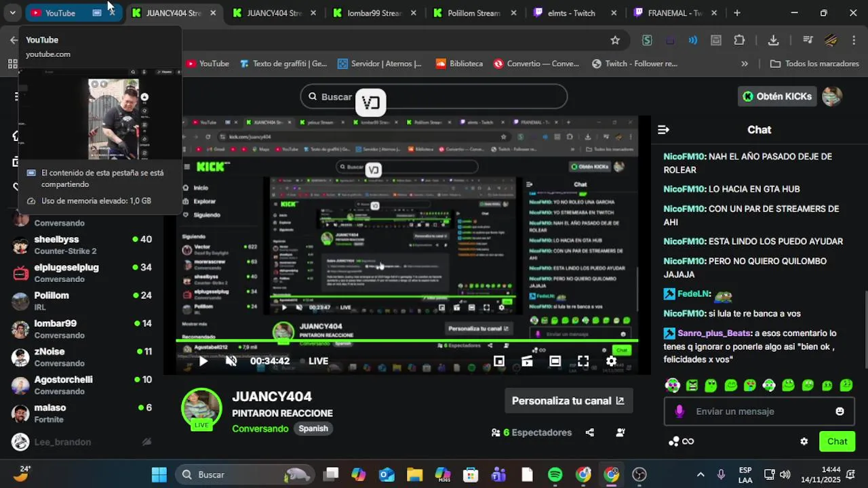Image resolution: width=868 pixels, height=488 pixels.
Task: Open Spotify from the taskbar
Action: tap(555, 474)
